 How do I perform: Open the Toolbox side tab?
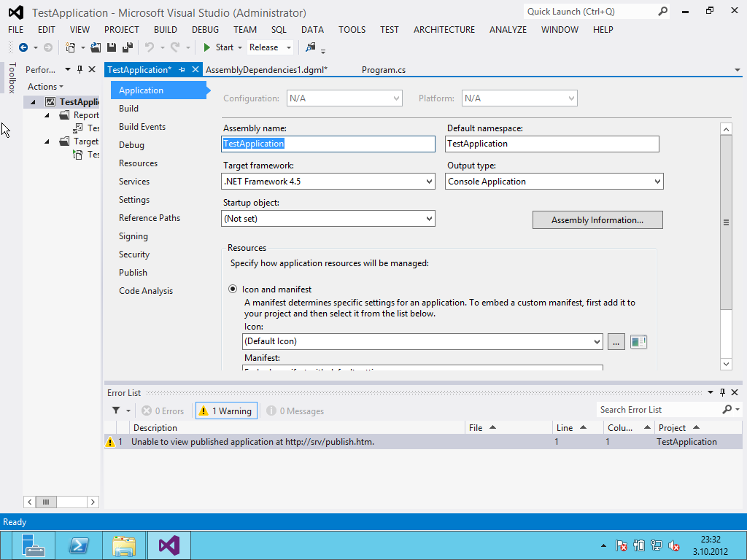[x=12, y=77]
